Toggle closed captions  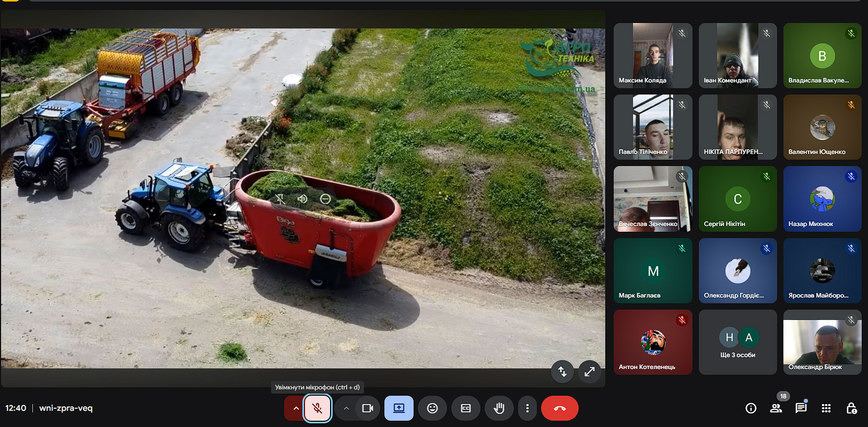tap(466, 408)
